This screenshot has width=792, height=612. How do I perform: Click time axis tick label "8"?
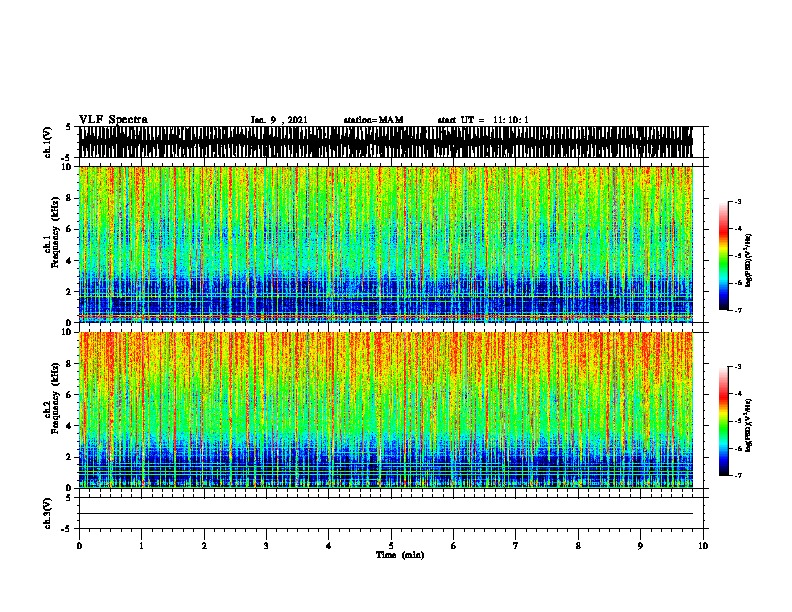coord(578,546)
